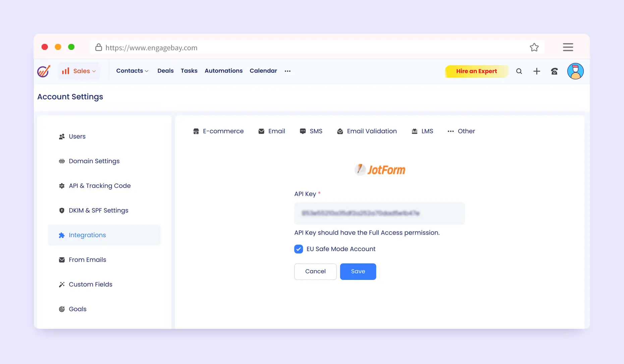Screen dimensions: 624x364
Task: Go to Custom Fields settings
Action: click(90, 284)
